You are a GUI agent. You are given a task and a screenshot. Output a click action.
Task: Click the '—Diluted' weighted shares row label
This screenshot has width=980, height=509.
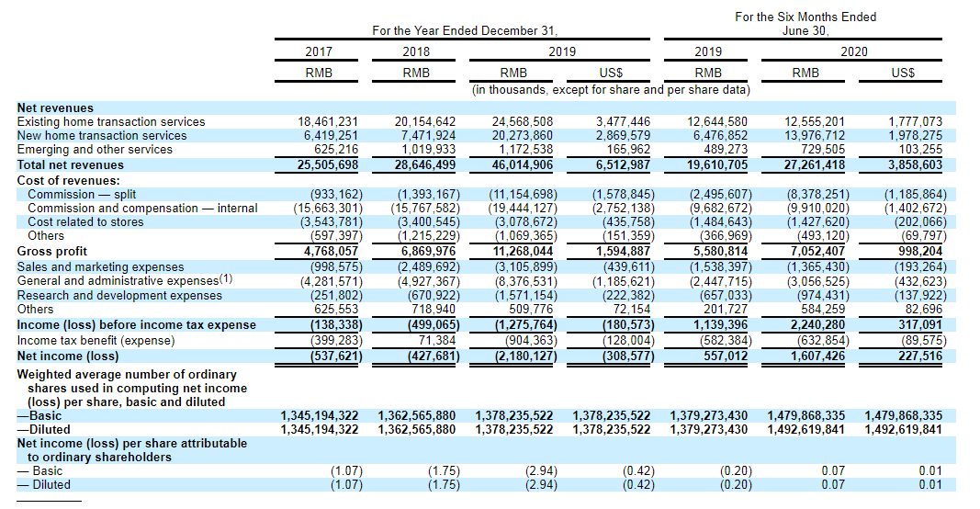(x=44, y=430)
